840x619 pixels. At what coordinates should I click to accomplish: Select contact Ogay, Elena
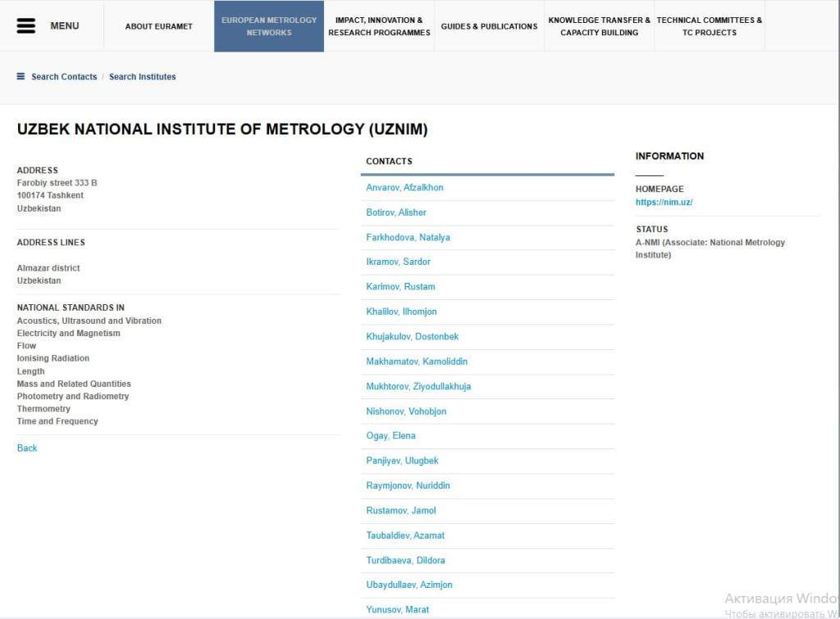point(390,435)
